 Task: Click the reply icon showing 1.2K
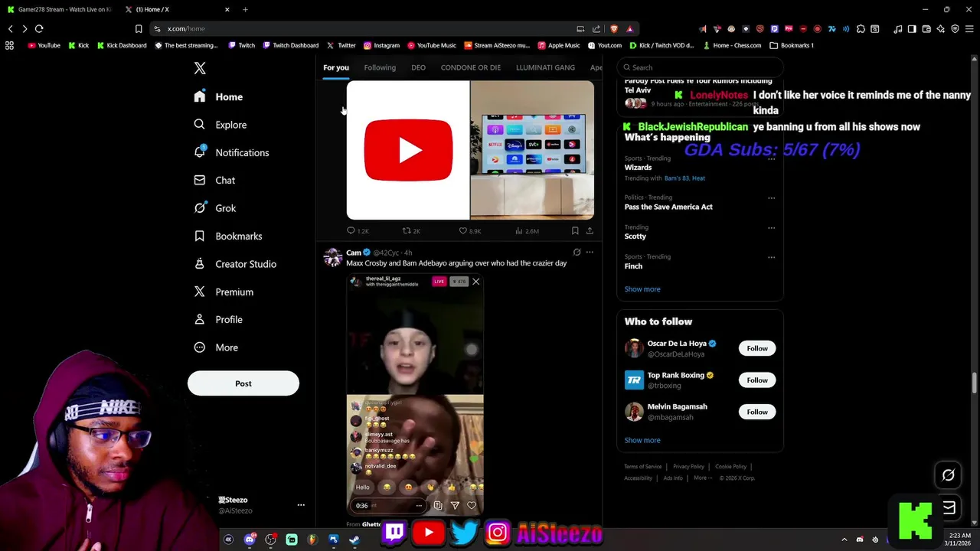(351, 230)
